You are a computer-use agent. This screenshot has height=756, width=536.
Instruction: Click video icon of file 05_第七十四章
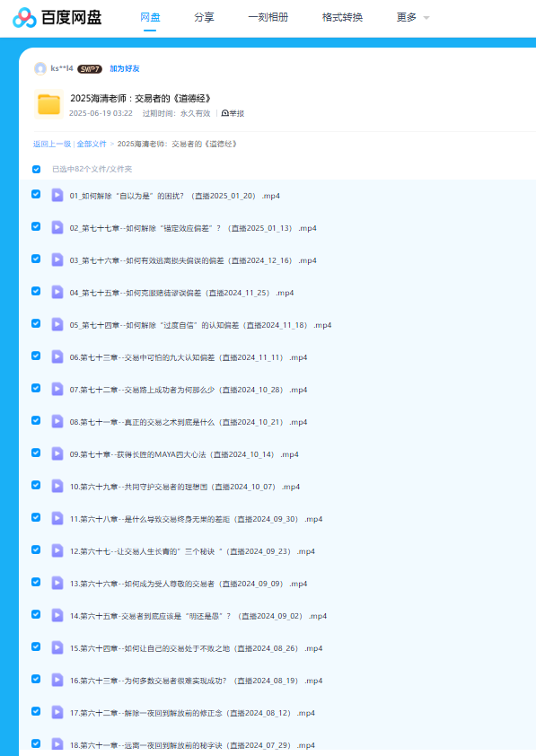57,324
